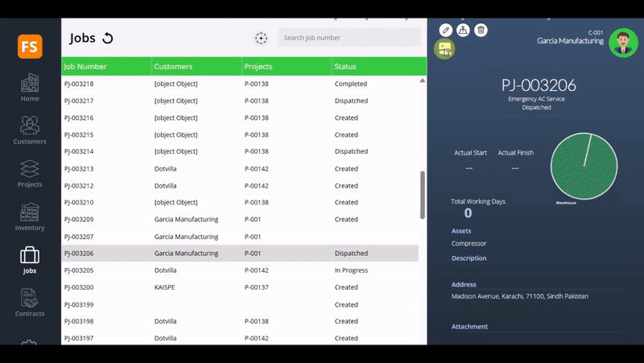
Task: Refresh the Jobs list
Action: 108,38
